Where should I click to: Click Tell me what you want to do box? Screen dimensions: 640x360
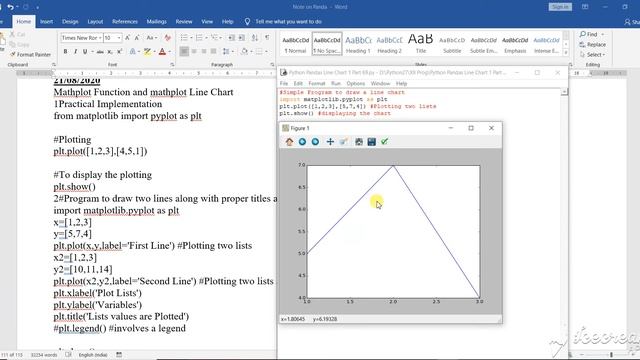[x=288, y=22]
